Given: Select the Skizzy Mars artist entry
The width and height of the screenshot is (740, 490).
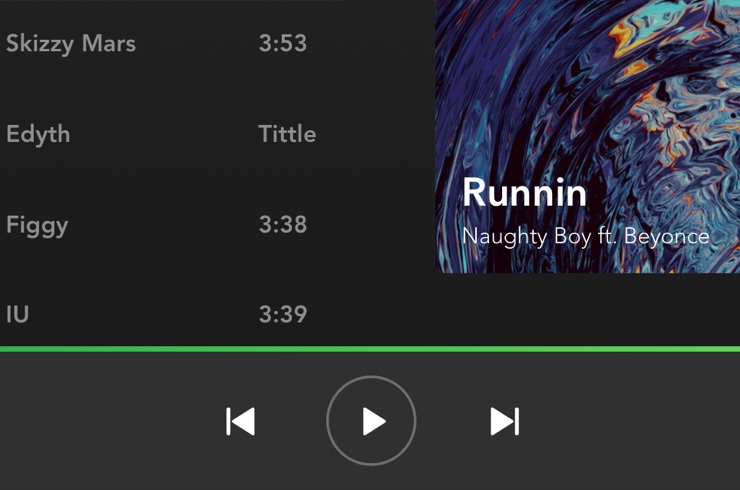Looking at the screenshot, I should [71, 44].
